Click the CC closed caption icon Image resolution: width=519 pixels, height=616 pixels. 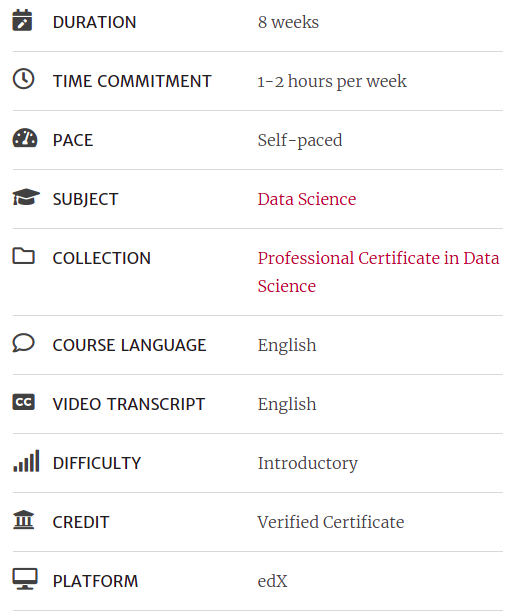[24, 402]
